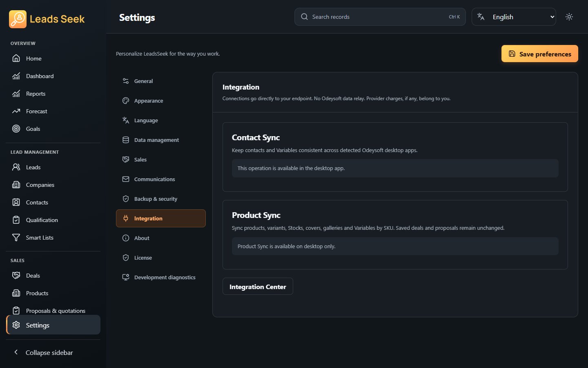Click the Appearance palette icon

coord(126,101)
